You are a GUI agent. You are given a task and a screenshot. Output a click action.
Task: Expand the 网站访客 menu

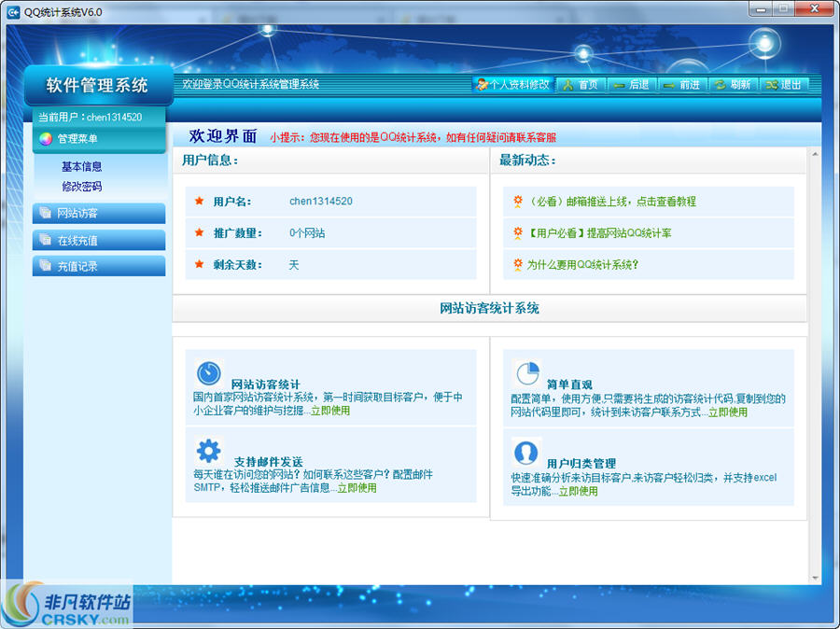pyautogui.click(x=99, y=213)
